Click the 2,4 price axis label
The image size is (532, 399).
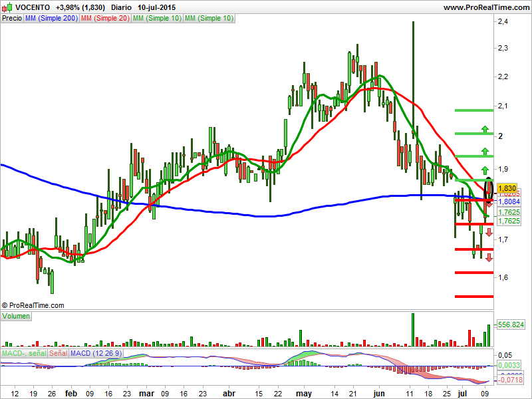coord(503,21)
